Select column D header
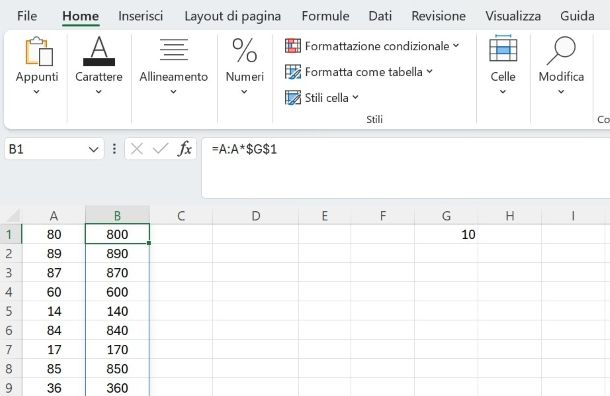610x396 pixels. (256, 216)
